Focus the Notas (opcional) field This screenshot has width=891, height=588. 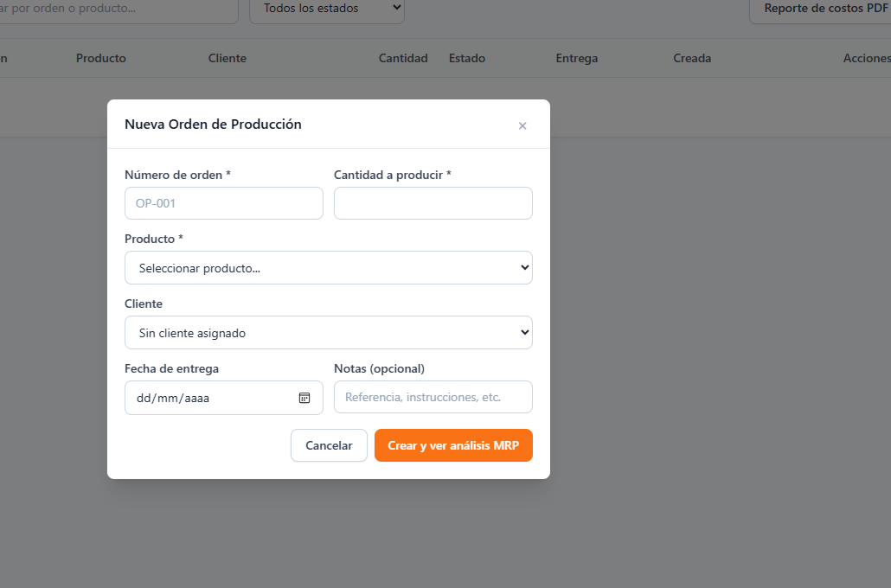click(x=433, y=397)
